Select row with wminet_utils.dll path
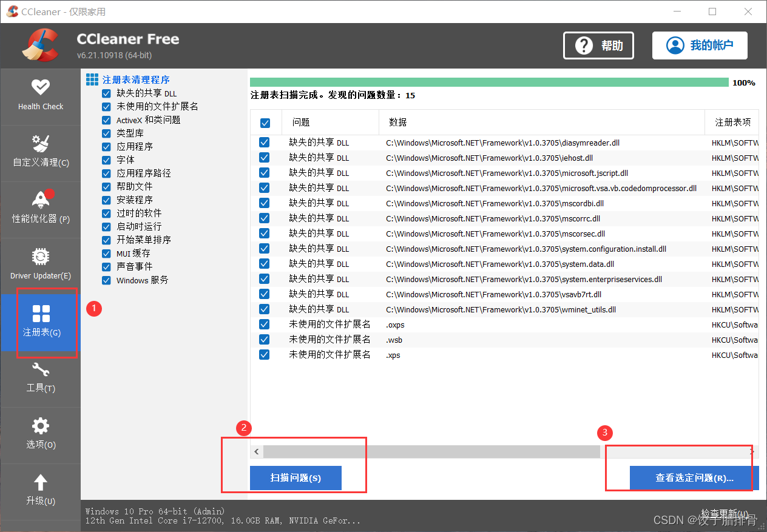The image size is (767, 532). [504, 309]
